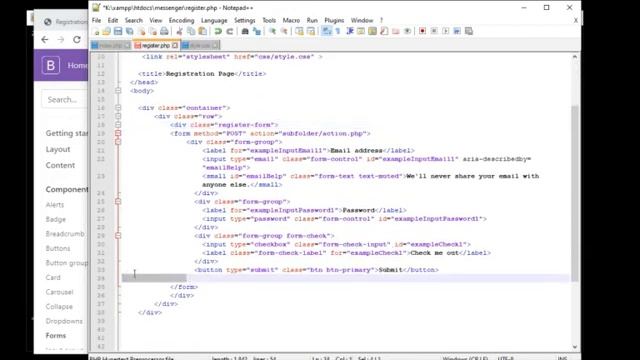Collapse the form tag fold marker on line 19
The width and height of the screenshot is (640, 360).
[x=118, y=133]
